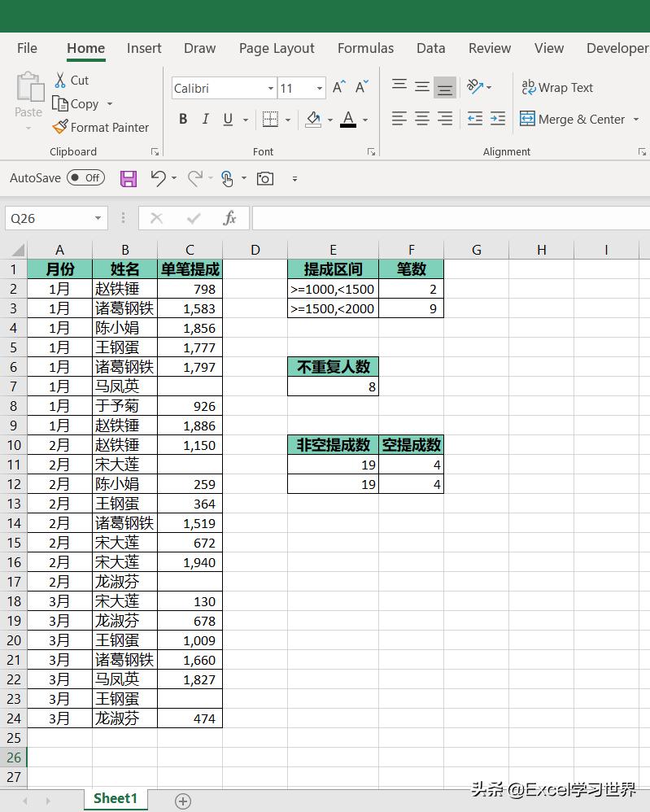Click cell E7 showing 8
This screenshot has width=650, height=812.
point(333,386)
